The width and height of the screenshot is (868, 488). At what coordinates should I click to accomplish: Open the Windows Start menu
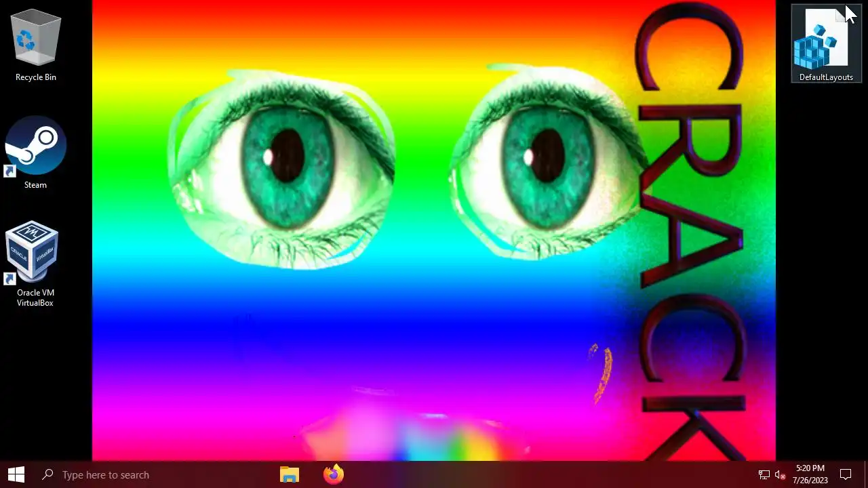tap(16, 474)
